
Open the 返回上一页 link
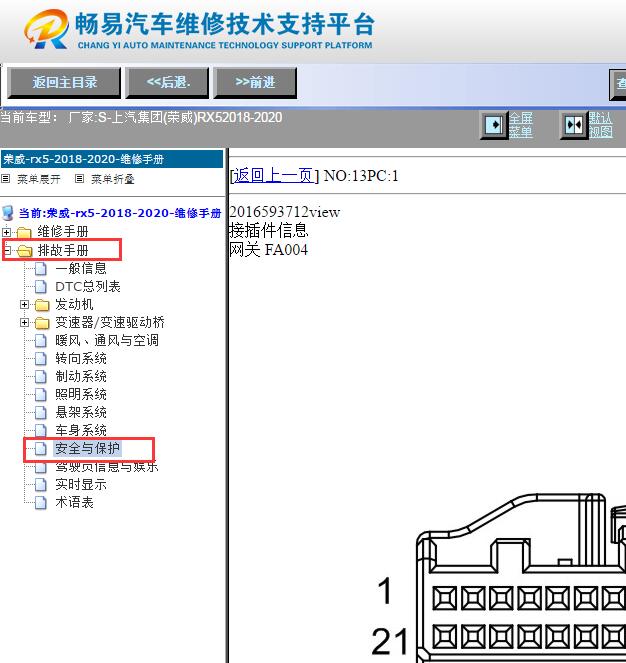pyautogui.click(x=274, y=175)
